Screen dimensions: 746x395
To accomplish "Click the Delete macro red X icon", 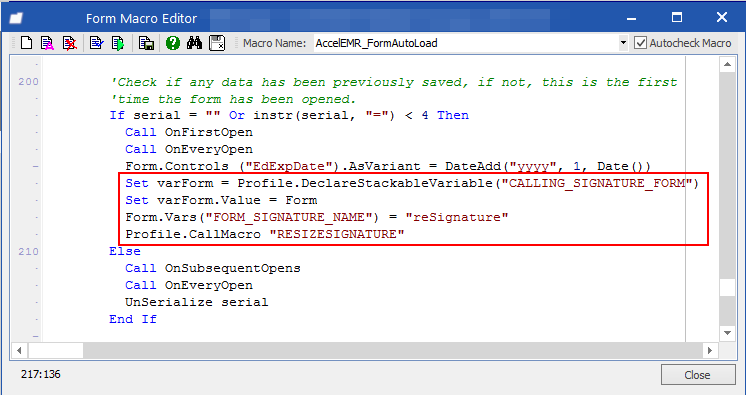I will (x=69, y=43).
